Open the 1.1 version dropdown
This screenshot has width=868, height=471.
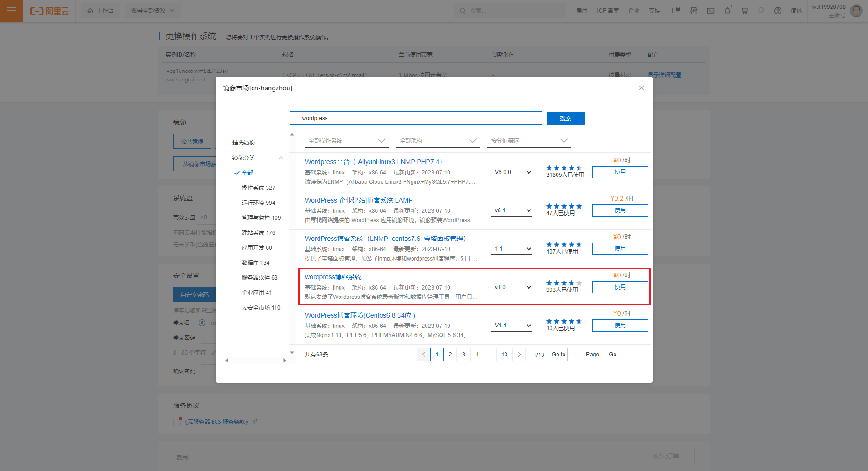tap(512, 249)
